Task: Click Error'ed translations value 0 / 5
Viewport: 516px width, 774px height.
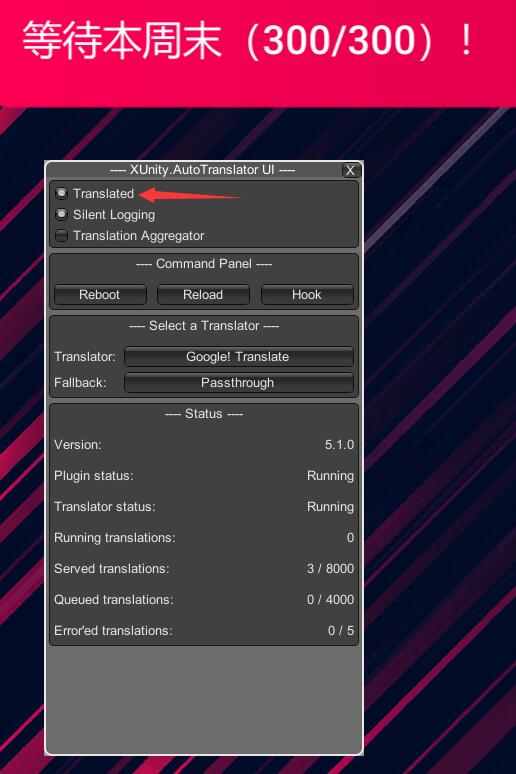Action: coord(341,631)
